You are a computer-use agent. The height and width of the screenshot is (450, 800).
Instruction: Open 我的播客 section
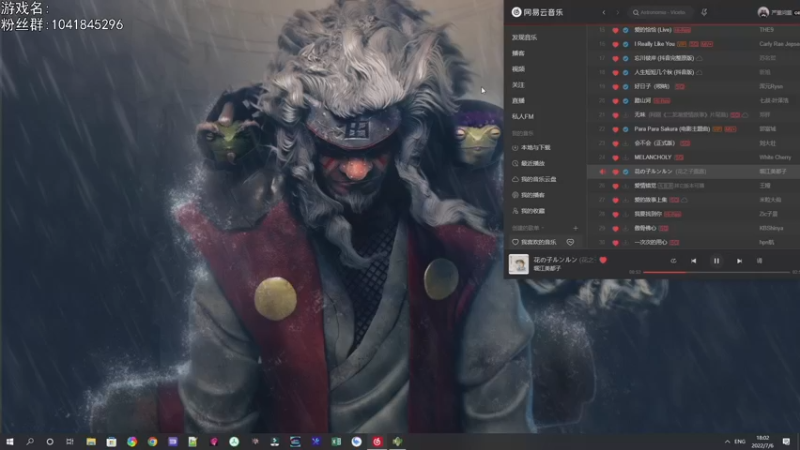(x=528, y=195)
